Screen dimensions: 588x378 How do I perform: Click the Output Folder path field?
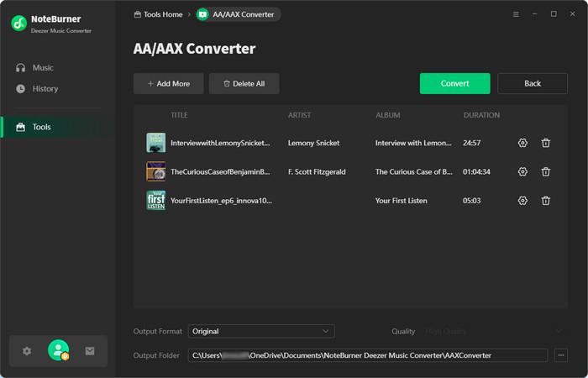368,355
